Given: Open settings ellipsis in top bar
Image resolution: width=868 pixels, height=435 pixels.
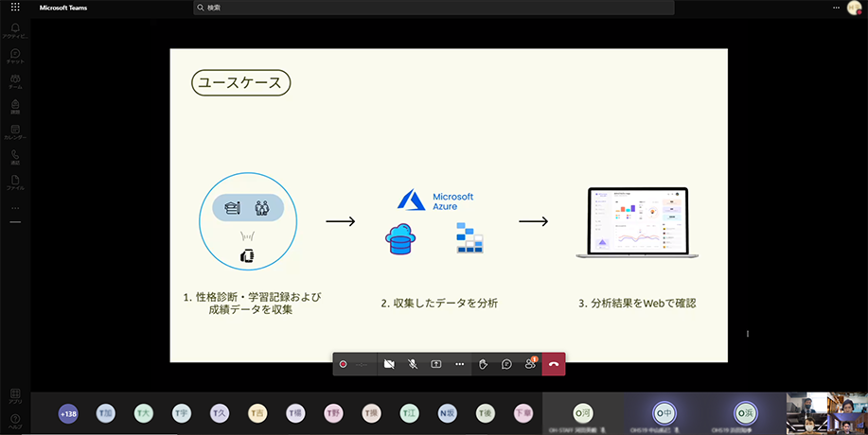Looking at the screenshot, I should [x=836, y=8].
